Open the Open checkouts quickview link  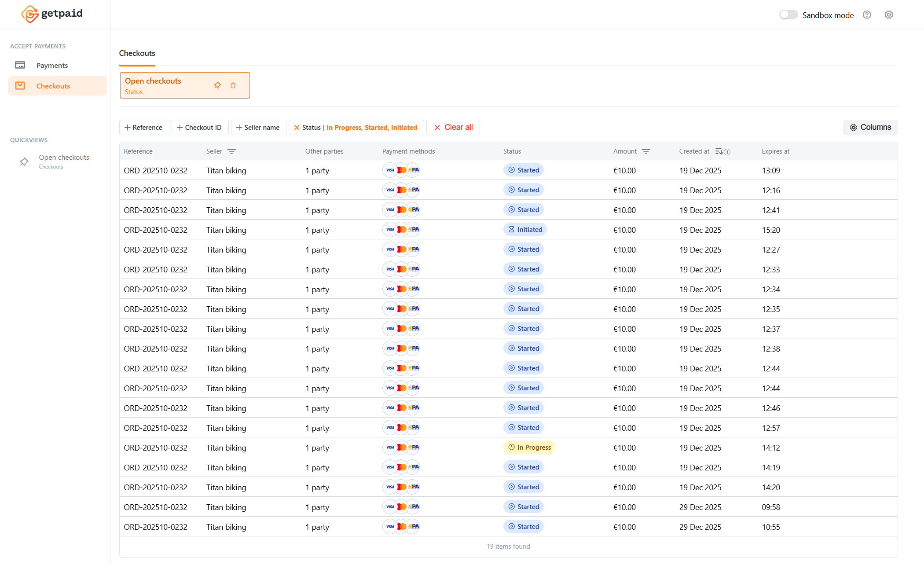[x=64, y=157]
